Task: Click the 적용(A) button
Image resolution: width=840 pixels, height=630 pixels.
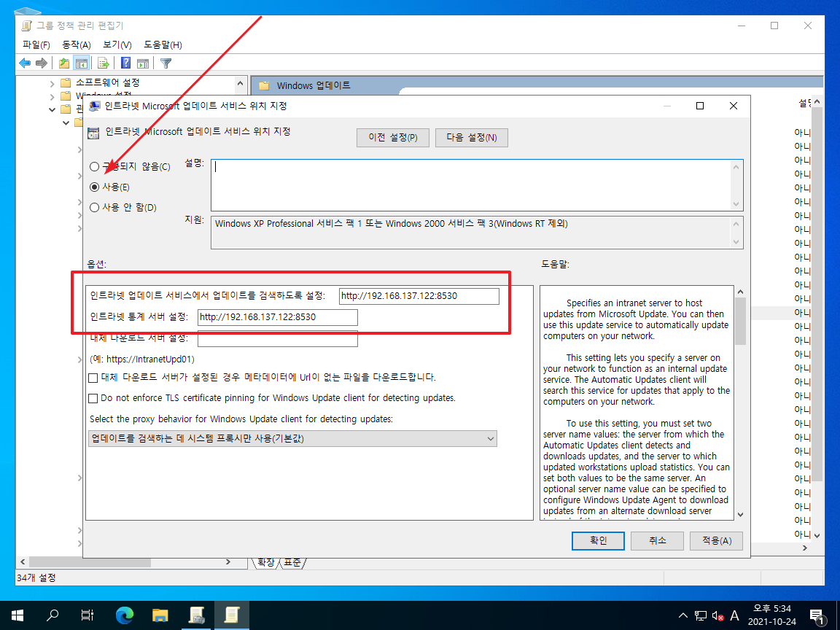Action: click(x=717, y=540)
